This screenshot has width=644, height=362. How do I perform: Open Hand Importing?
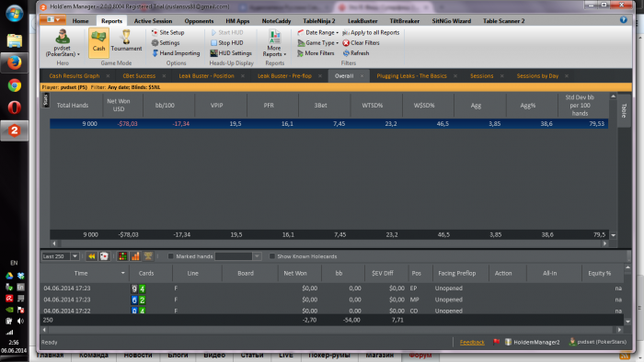point(176,53)
